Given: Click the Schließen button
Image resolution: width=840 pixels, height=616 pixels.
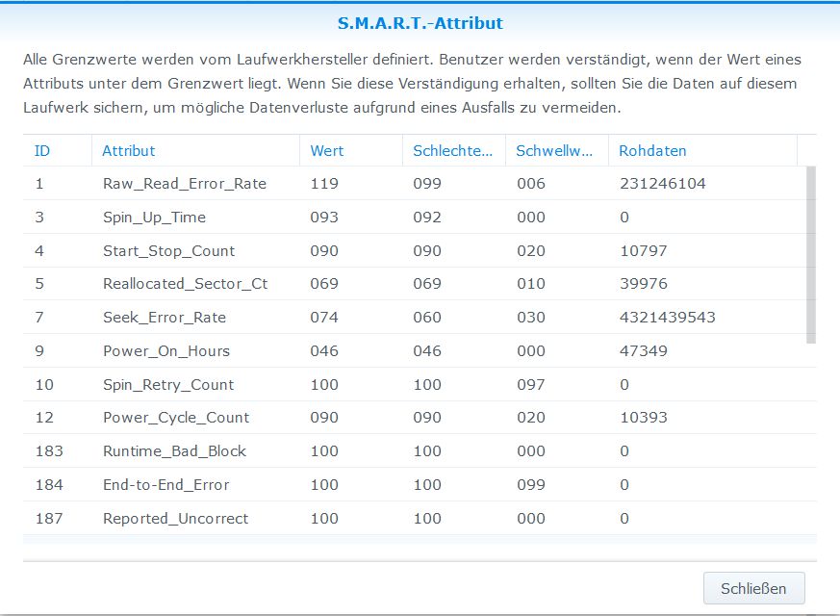Looking at the screenshot, I should 753,588.
